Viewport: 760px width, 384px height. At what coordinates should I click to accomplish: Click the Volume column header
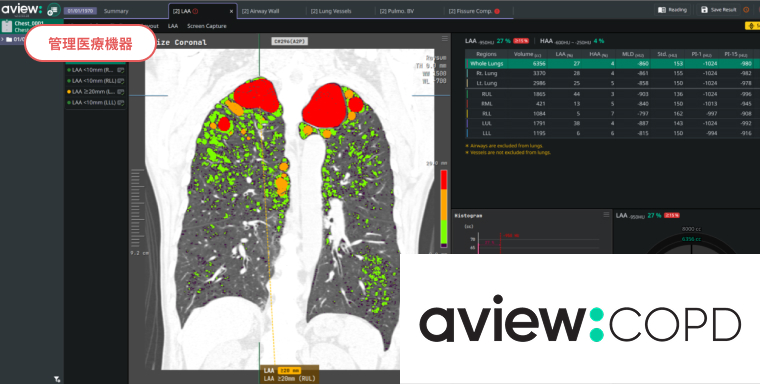pyautogui.click(x=527, y=54)
